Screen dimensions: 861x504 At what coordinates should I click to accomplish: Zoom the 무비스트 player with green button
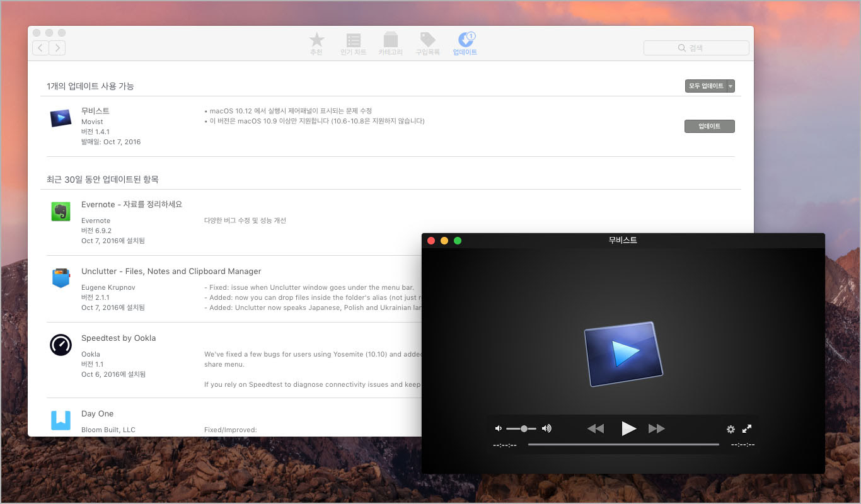pos(458,241)
